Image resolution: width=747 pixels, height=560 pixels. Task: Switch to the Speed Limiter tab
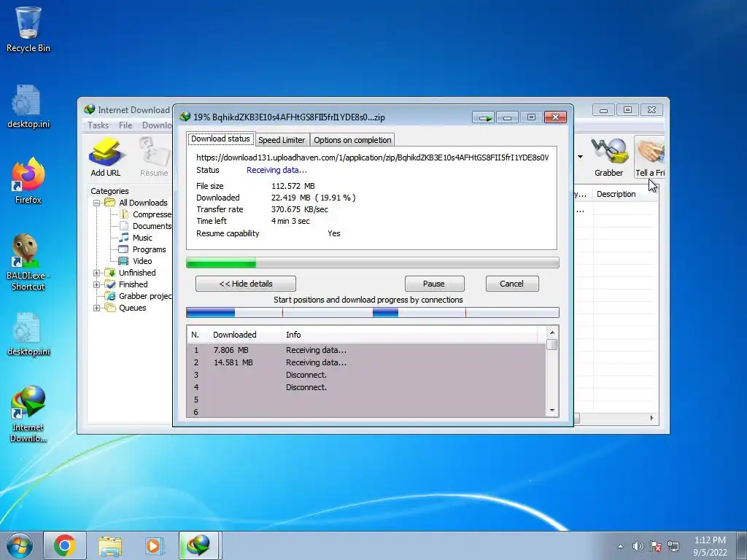(x=282, y=140)
